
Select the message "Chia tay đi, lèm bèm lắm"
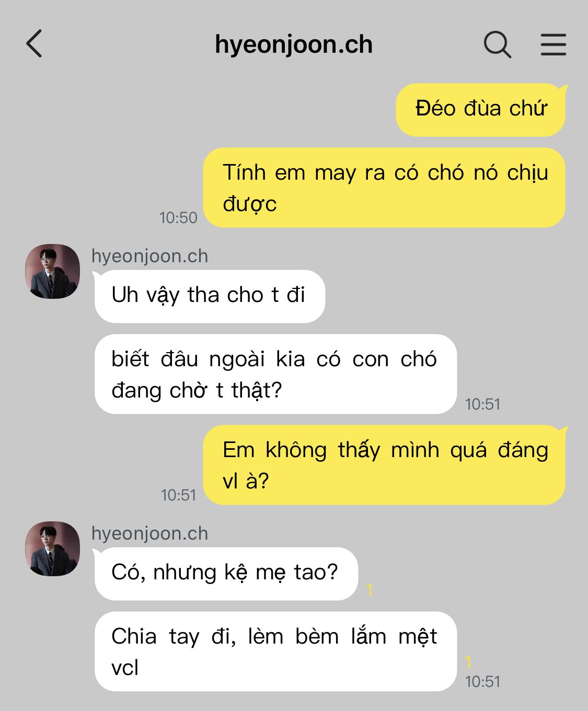click(275, 651)
